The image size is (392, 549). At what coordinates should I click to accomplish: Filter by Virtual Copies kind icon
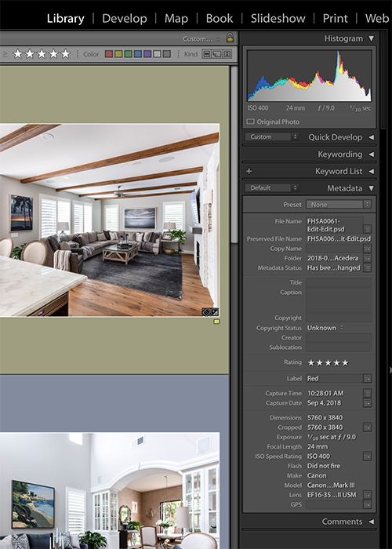pyautogui.click(x=216, y=54)
